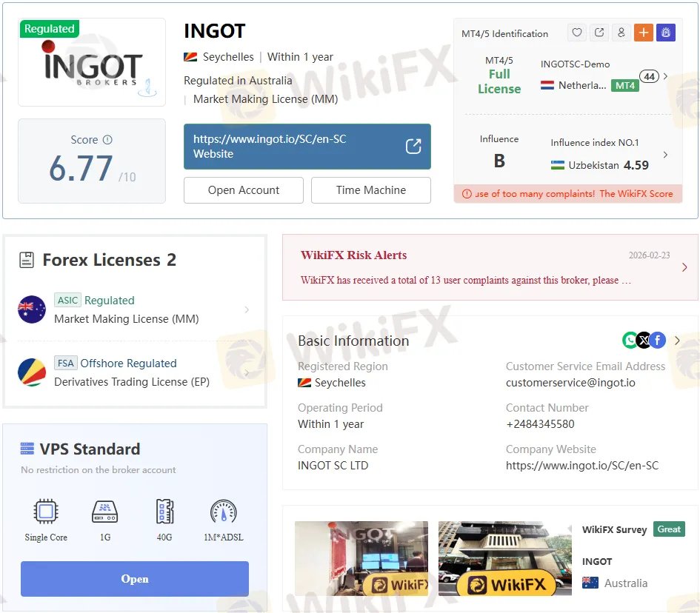Expand Basic Information social links chevron

(677, 341)
